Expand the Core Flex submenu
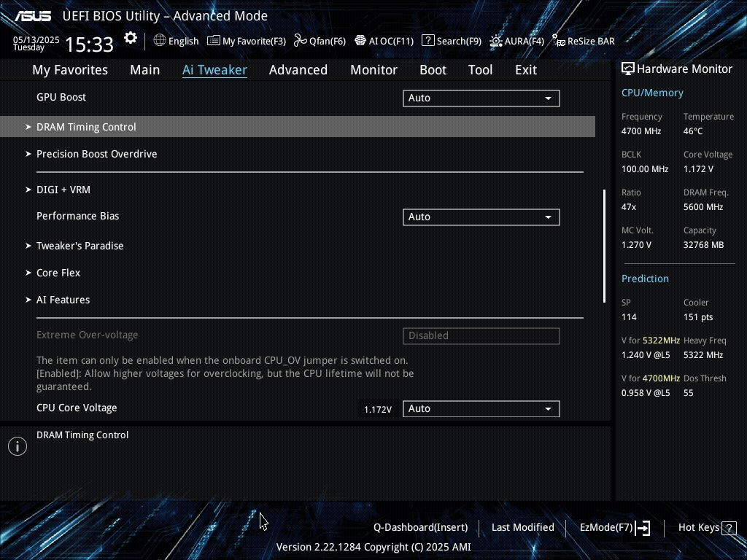 coord(53,273)
